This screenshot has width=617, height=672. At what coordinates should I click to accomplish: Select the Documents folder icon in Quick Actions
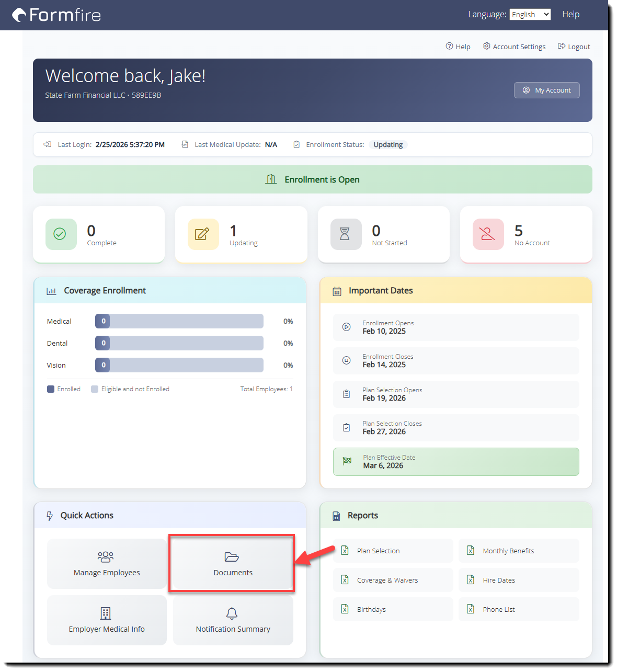232,556
